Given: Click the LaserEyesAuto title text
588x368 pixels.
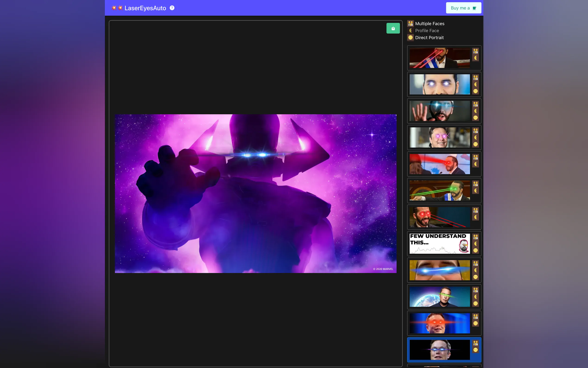Looking at the screenshot, I should coord(145,8).
